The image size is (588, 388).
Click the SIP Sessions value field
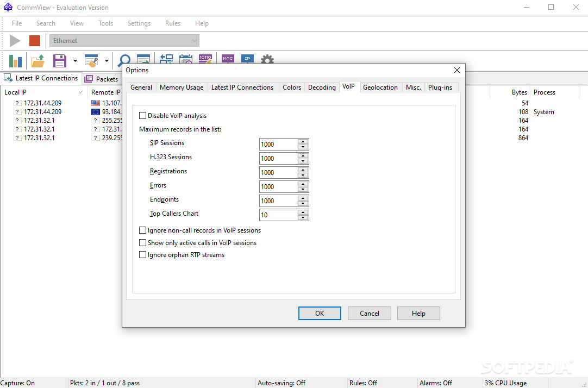pos(279,145)
